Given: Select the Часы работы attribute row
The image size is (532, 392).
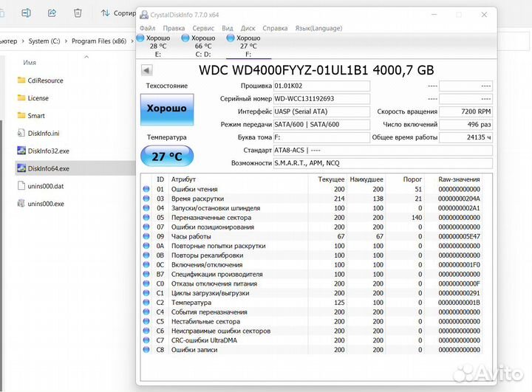Looking at the screenshot, I should (x=312, y=236).
